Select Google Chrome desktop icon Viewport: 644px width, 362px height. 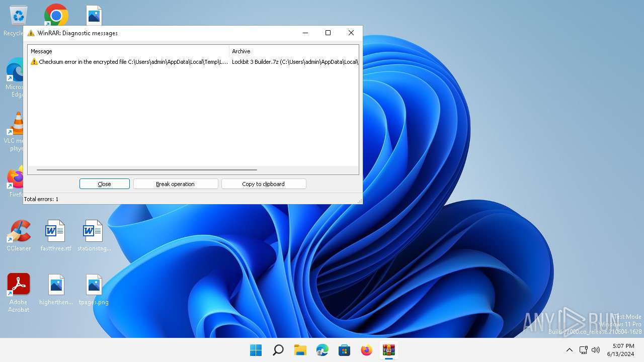point(56,15)
